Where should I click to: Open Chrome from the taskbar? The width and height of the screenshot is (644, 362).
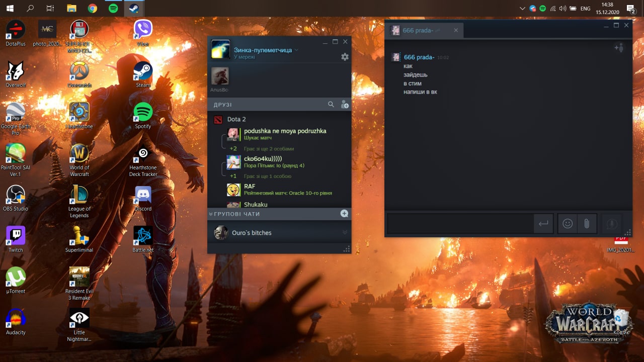tap(92, 8)
